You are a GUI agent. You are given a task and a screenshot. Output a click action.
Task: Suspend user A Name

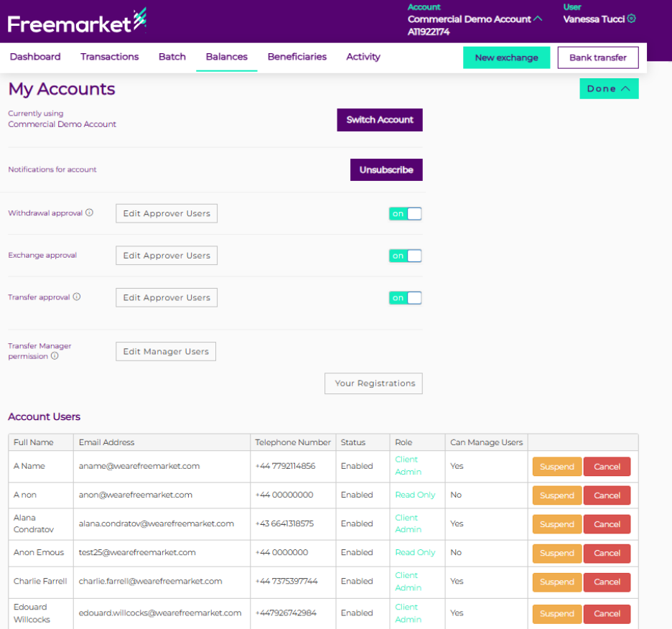[556, 467]
